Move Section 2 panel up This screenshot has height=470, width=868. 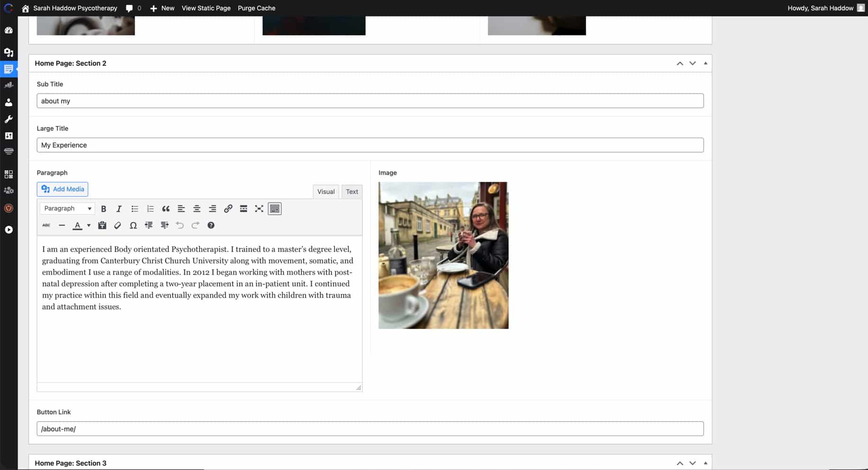click(x=680, y=63)
